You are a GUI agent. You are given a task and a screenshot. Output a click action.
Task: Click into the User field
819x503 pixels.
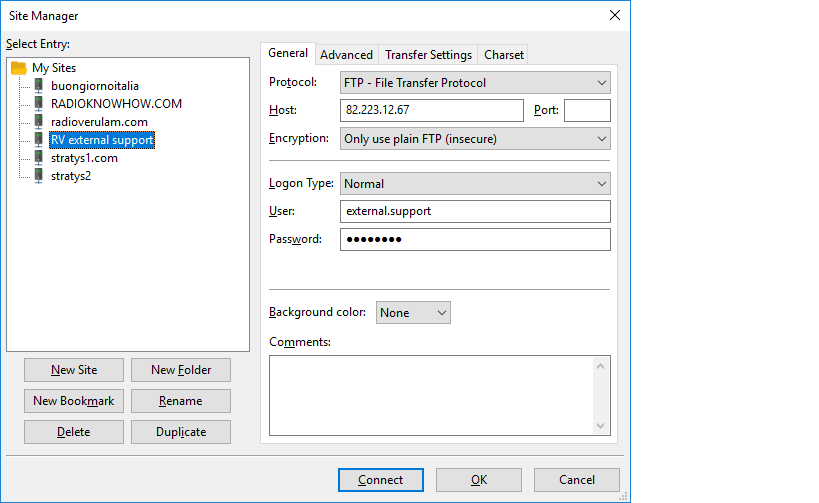[475, 212]
